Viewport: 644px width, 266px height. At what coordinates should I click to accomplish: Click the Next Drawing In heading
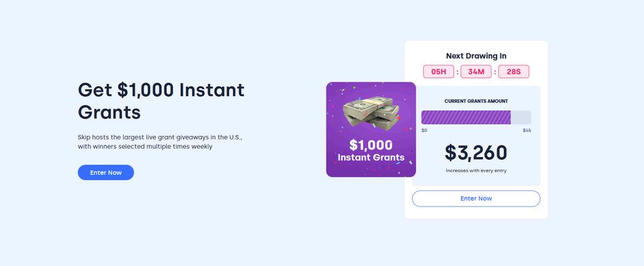pyautogui.click(x=476, y=56)
